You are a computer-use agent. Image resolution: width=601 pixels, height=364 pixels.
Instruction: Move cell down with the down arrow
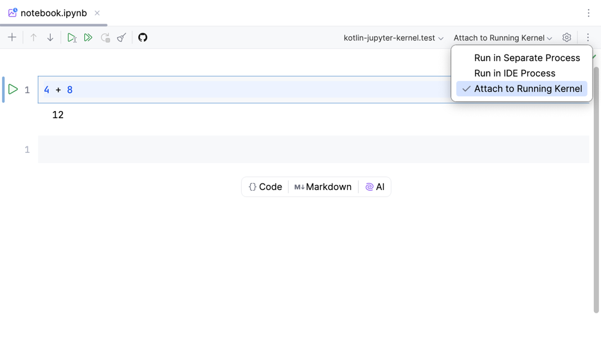coord(50,38)
